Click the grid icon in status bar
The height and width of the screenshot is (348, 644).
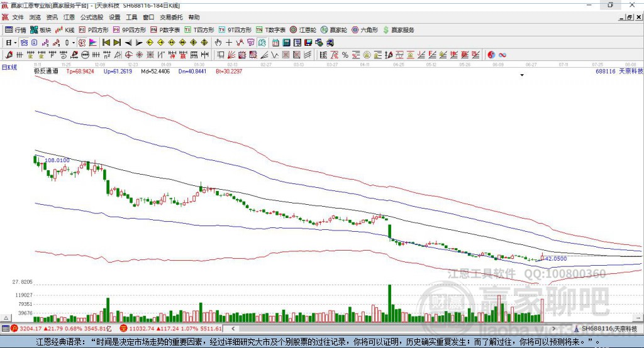click(5, 329)
